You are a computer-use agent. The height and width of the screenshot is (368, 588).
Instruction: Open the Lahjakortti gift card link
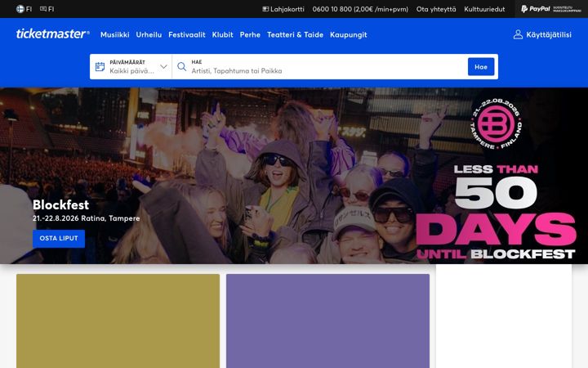[x=283, y=9]
